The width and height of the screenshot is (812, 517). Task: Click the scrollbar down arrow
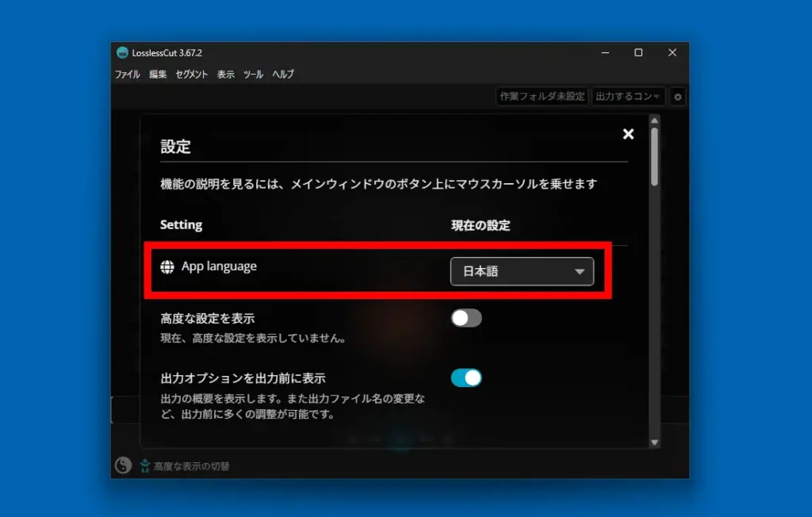(653, 441)
